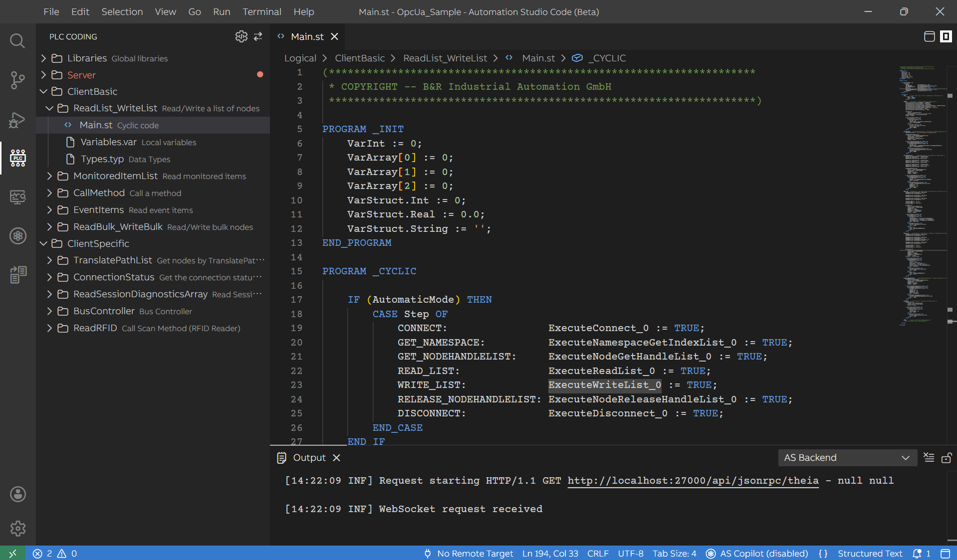Change UTF-8 encoding setting

(x=631, y=553)
